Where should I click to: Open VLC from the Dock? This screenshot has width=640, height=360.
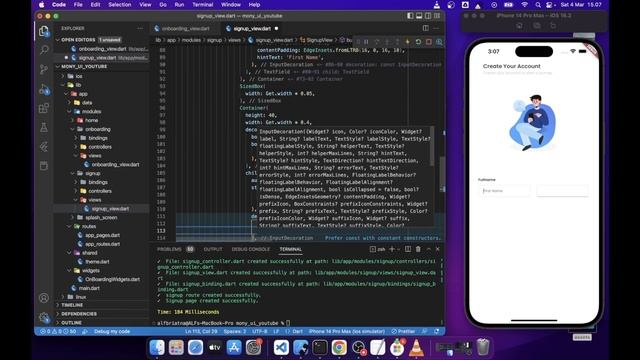tap(416, 347)
